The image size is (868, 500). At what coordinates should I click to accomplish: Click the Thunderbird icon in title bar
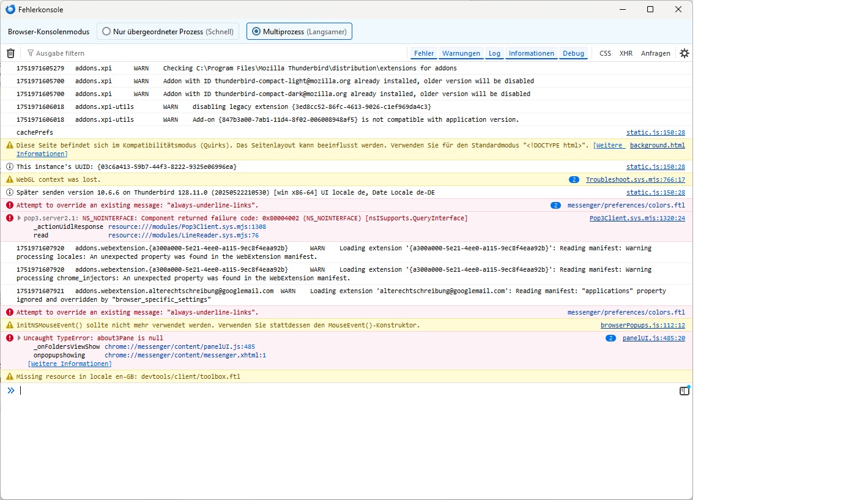10,9
